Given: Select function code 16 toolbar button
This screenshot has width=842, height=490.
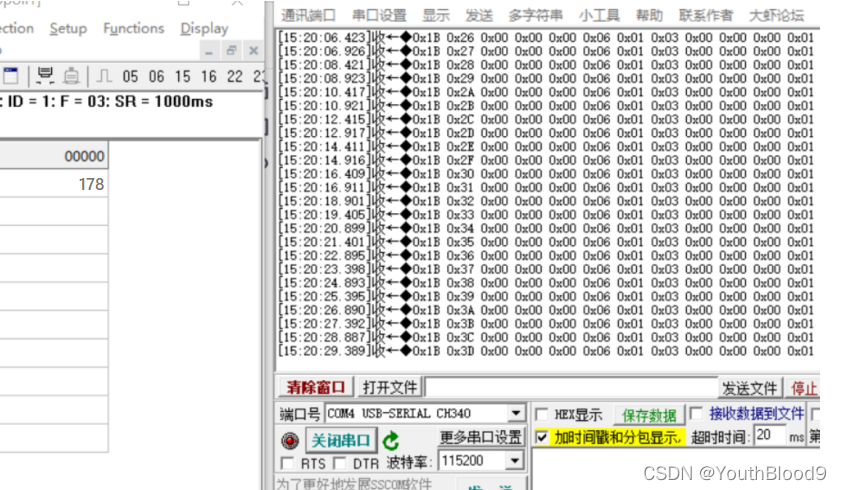Looking at the screenshot, I should tap(208, 77).
